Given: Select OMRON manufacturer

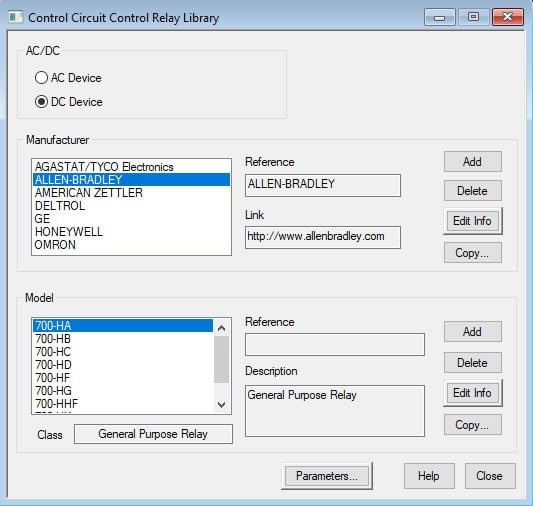Looking at the screenshot, I should click(131, 244).
